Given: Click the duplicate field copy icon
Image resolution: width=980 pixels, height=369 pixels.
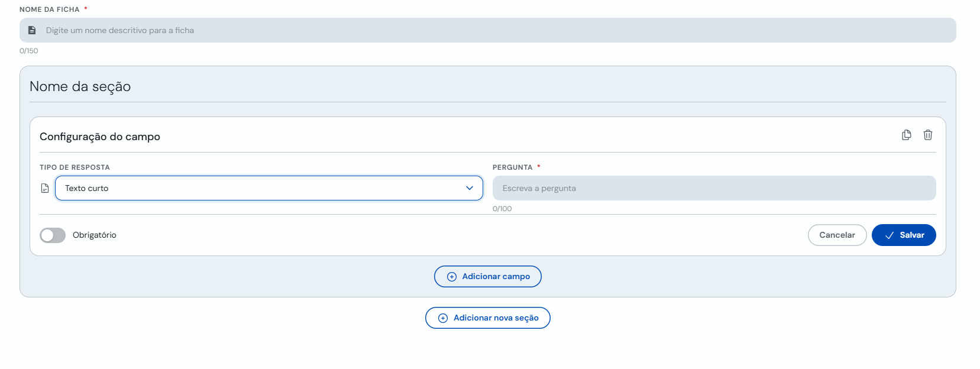Looking at the screenshot, I should click(906, 135).
